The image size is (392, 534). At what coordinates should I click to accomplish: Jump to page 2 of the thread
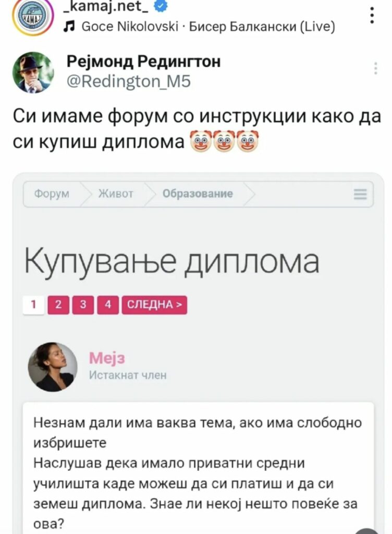(x=58, y=305)
